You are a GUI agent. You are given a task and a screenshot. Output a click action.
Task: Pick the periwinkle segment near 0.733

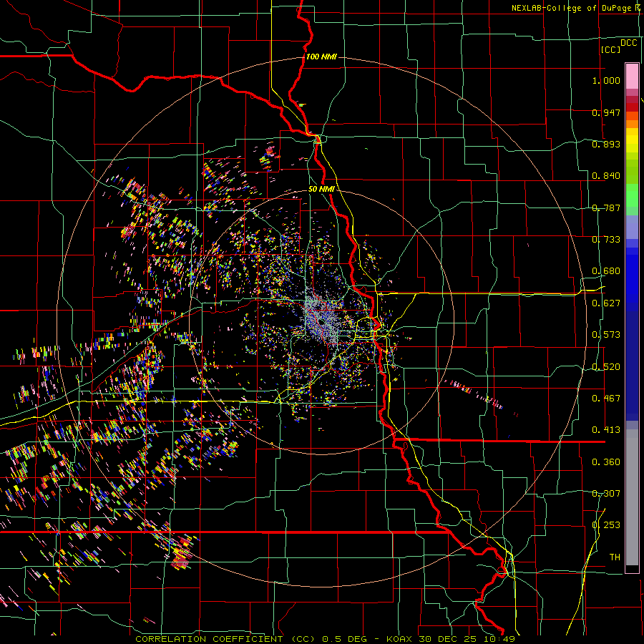click(632, 228)
